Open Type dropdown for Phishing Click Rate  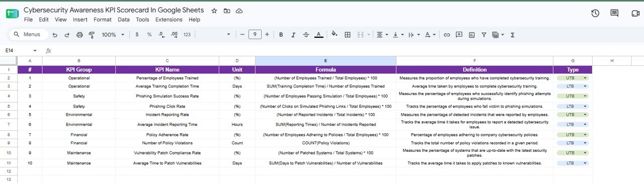click(573, 106)
